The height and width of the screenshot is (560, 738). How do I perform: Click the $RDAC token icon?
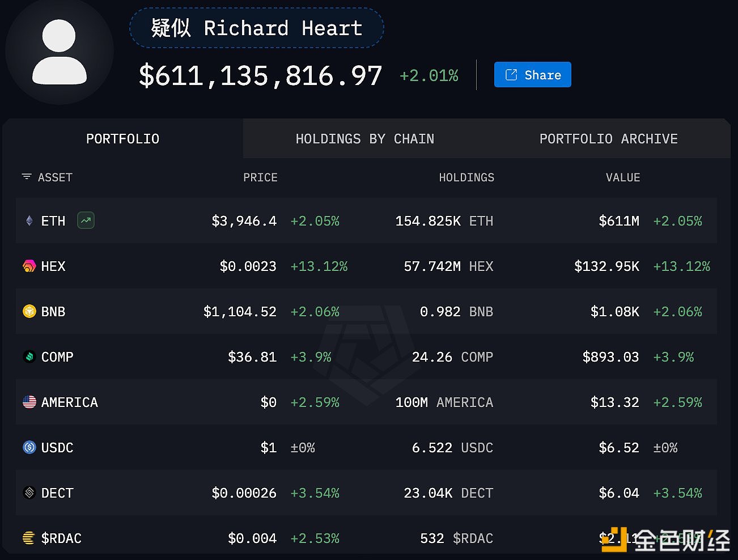pos(29,538)
